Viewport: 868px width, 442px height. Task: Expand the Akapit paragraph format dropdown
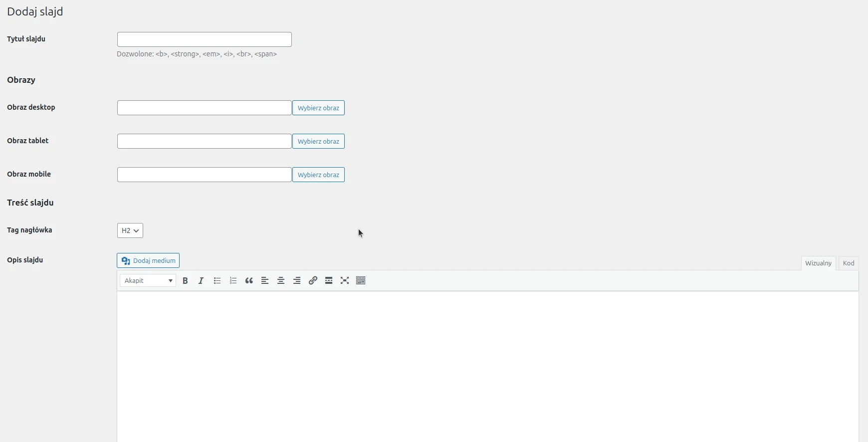[x=148, y=281]
